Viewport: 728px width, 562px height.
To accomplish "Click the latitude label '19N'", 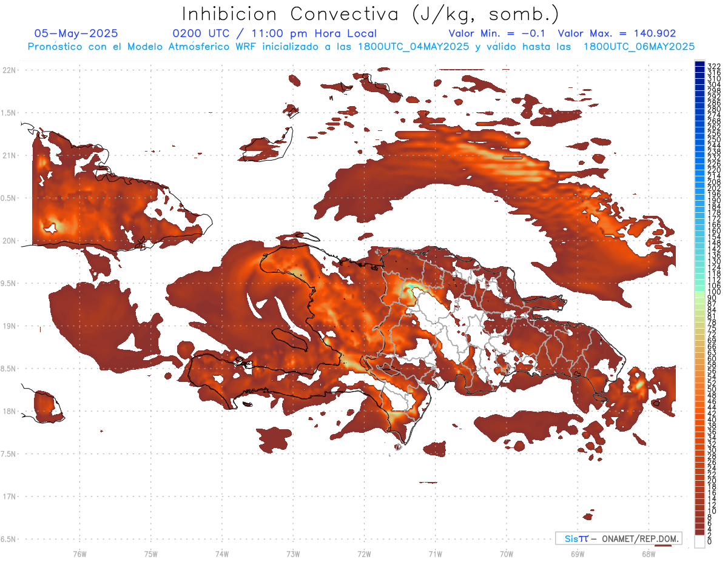I will click(9, 326).
